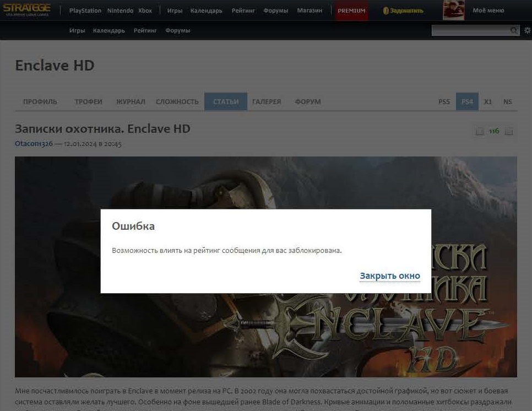
Task: Open author profile Otacon1326
Action: [x=34, y=144]
